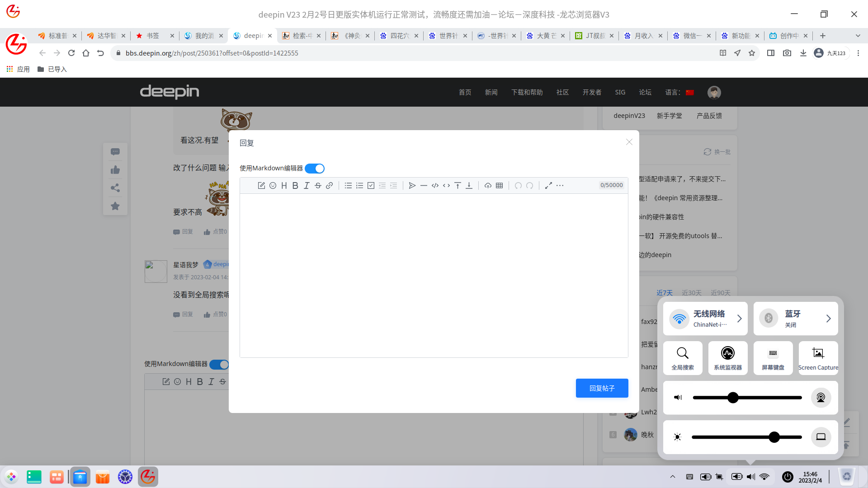Toggle bold in reply dialog toolbar
Viewport: 868px width, 488px height.
295,185
